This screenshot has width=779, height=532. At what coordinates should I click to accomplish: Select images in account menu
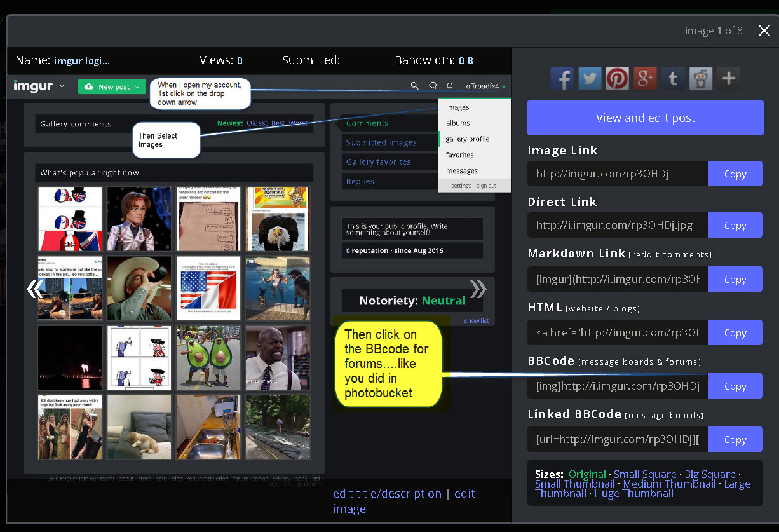[457, 107]
